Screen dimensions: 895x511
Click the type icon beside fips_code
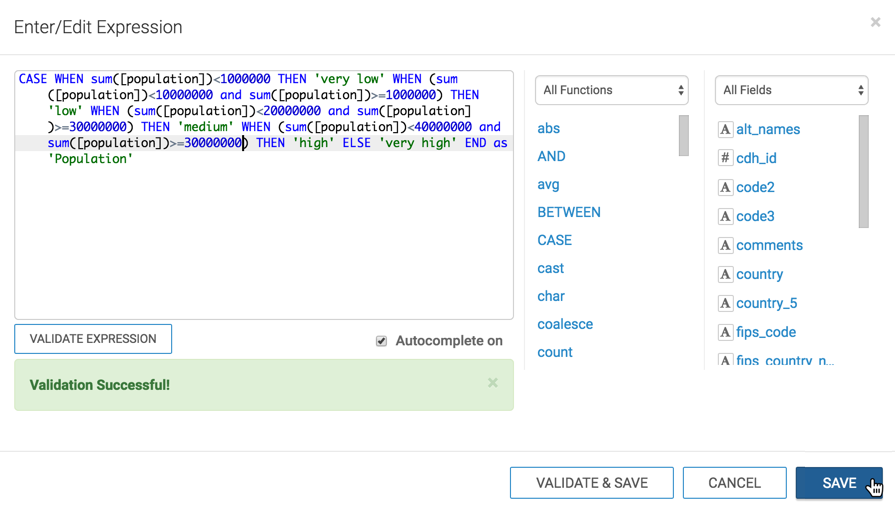pos(726,332)
